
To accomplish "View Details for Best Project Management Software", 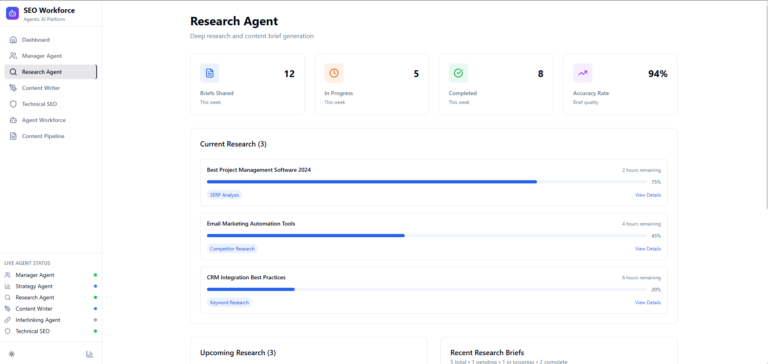I will (648, 195).
